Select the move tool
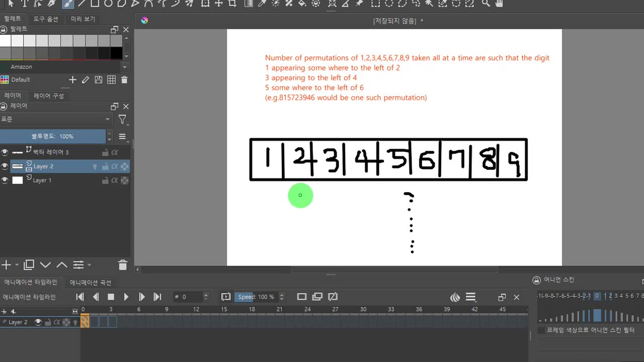 pos(218,4)
